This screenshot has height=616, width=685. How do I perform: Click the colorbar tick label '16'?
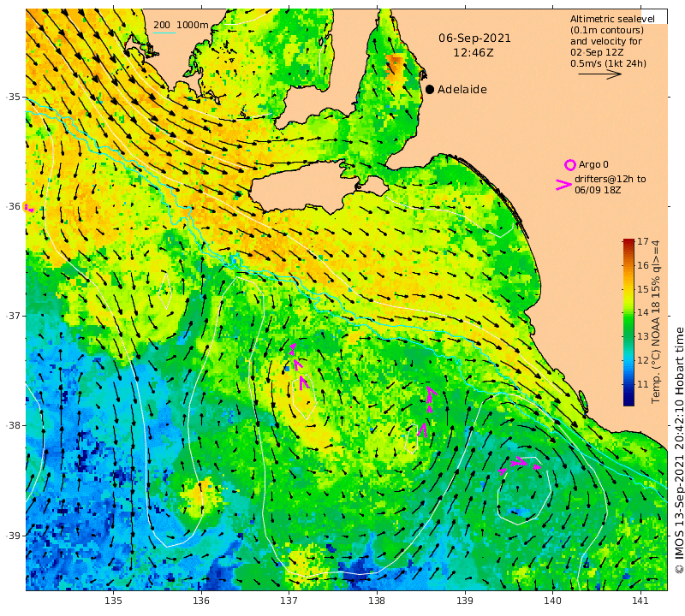coord(643,265)
